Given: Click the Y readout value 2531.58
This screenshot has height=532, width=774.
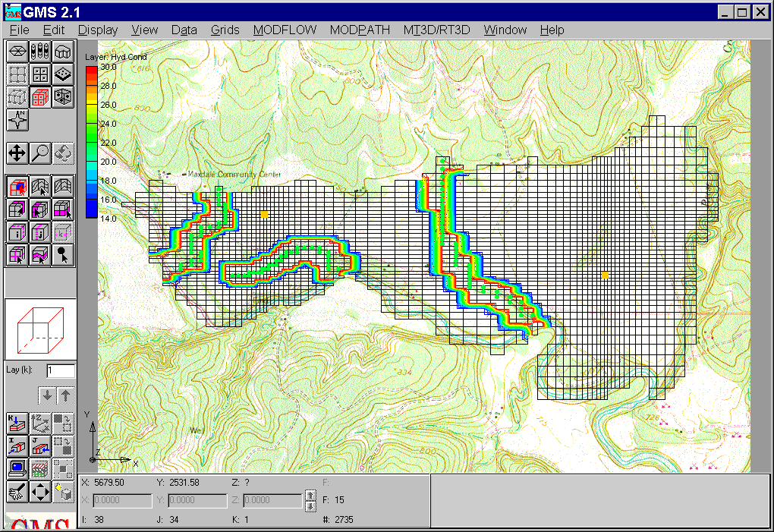Looking at the screenshot, I should (x=184, y=483).
